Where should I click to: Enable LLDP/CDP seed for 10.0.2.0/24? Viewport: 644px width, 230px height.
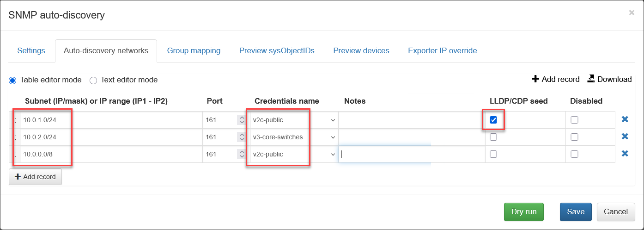pos(493,137)
